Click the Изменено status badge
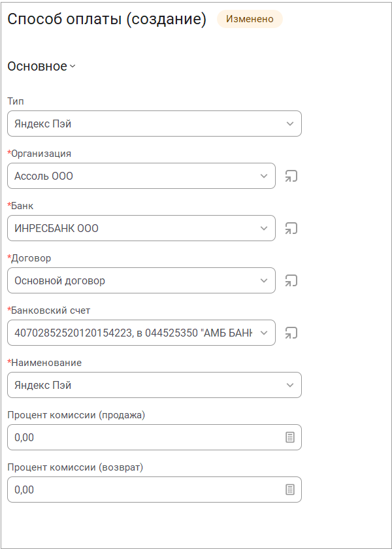Screen dimensions: 392x549 point(250,19)
